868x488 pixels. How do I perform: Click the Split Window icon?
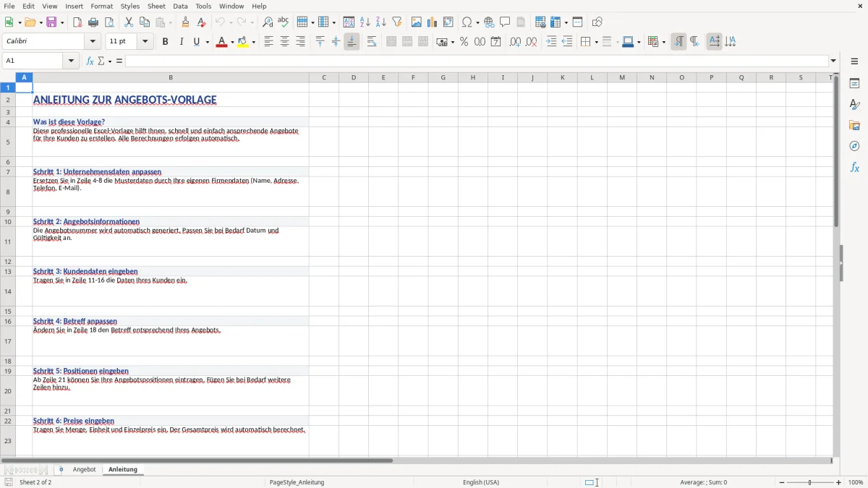pyautogui.click(x=577, y=22)
